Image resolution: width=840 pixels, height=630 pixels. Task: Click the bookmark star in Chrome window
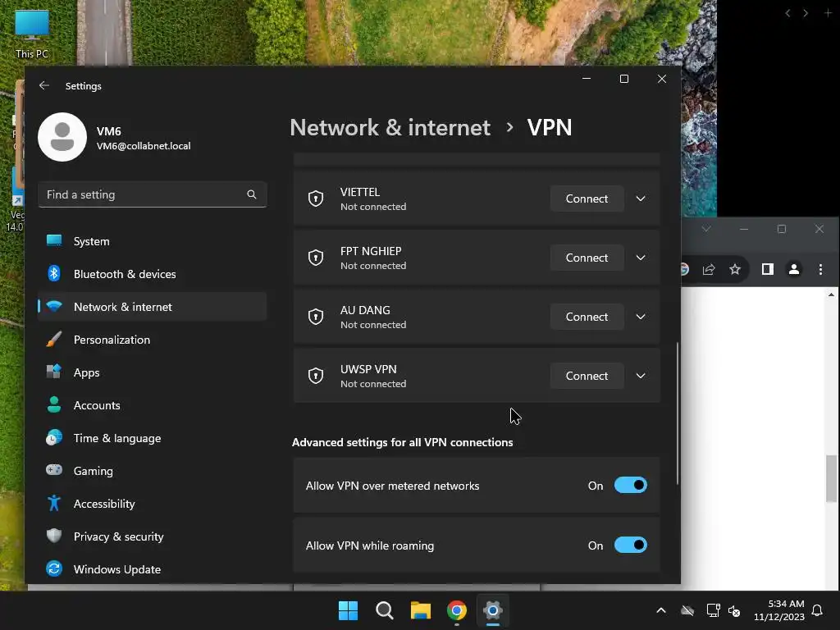pyautogui.click(x=735, y=269)
